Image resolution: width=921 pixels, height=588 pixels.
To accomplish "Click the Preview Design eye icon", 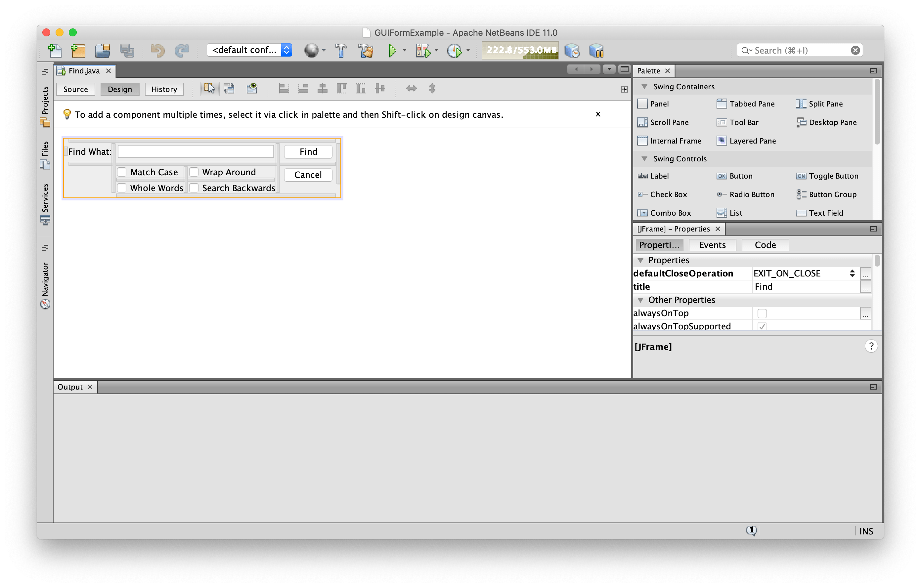I will point(252,89).
